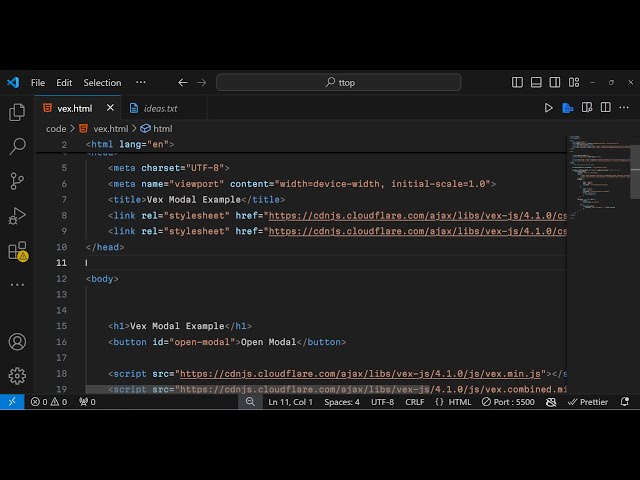Image resolution: width=640 pixels, height=480 pixels.
Task: Open the Explorer view in activity bar
Action: pyautogui.click(x=17, y=113)
